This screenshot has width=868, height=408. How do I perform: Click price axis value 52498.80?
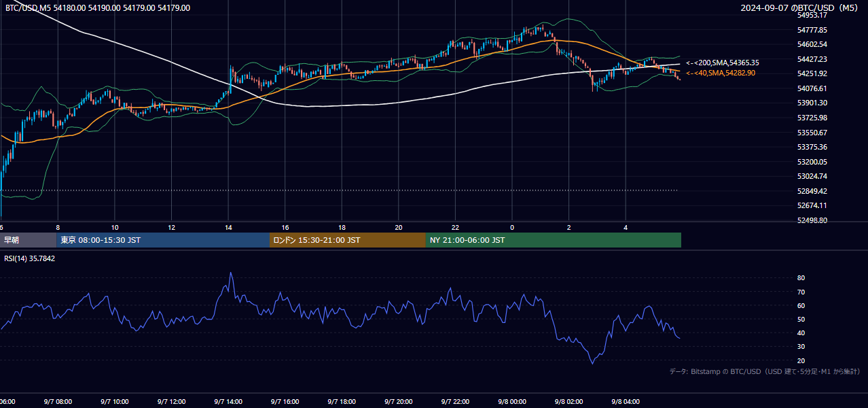812,220
